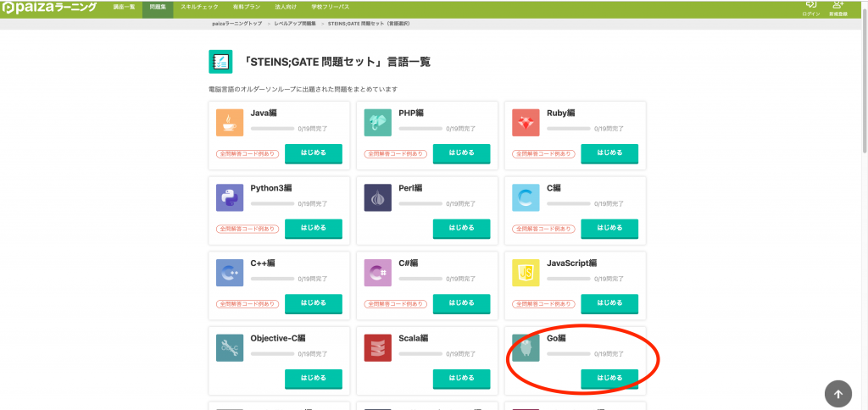Image resolution: width=868 pixels, height=410 pixels.
Task: Open the PHP elephant icon
Action: click(377, 123)
